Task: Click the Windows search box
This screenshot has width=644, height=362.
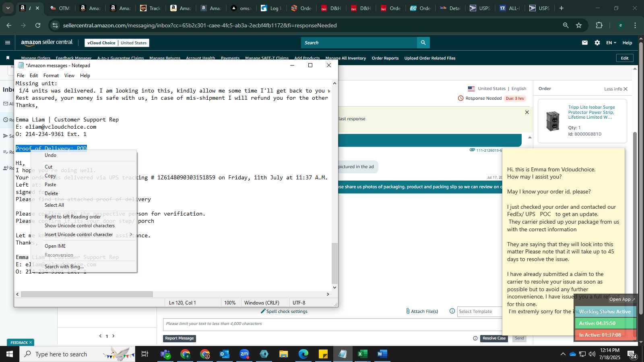Action: 77,354
